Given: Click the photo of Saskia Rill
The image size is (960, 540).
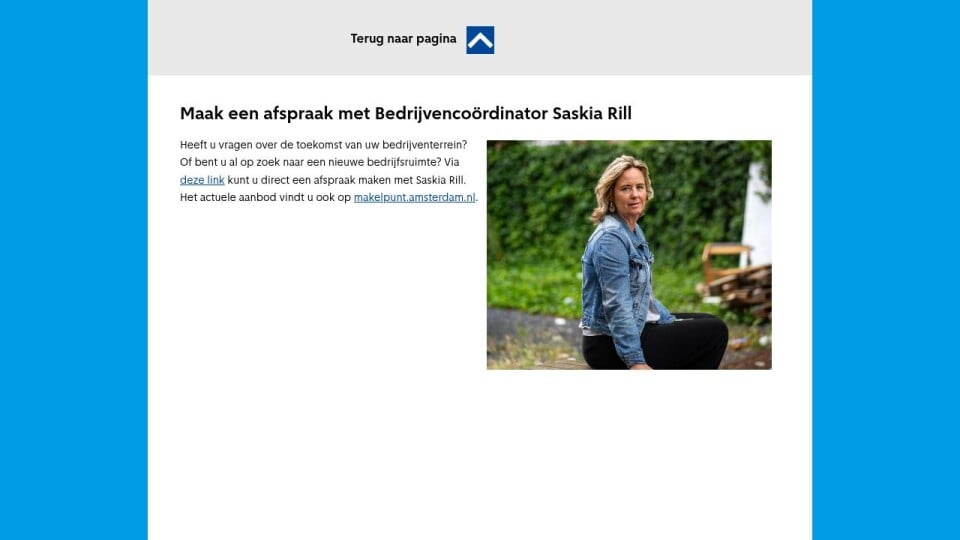Looking at the screenshot, I should pyautogui.click(x=629, y=255).
